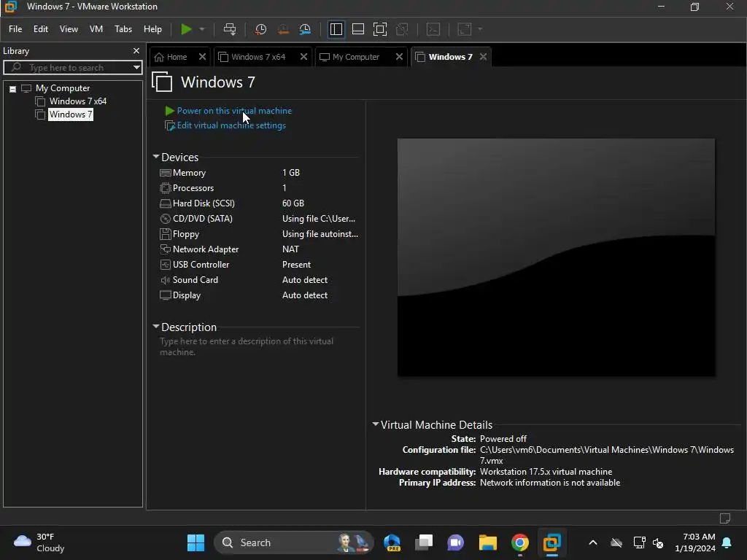Click the console view toolbar icon
This screenshot has width=747, height=560.
pyautogui.click(x=433, y=29)
